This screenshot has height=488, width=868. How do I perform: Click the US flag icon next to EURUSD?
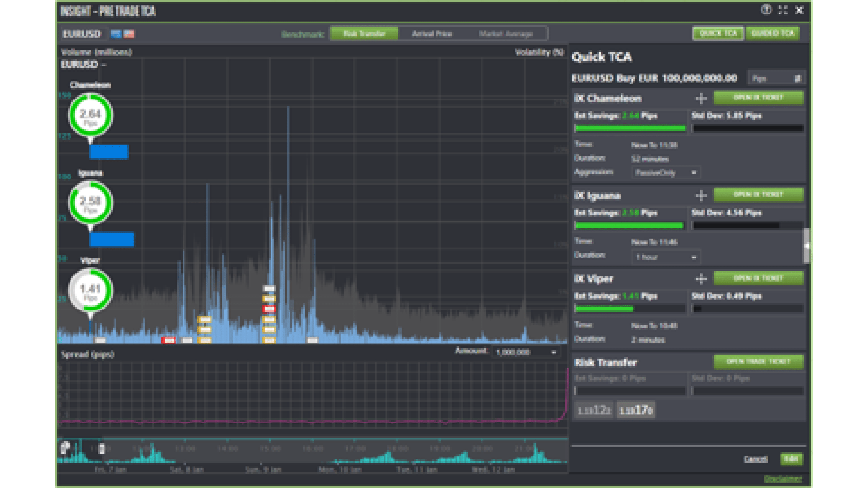point(129,34)
